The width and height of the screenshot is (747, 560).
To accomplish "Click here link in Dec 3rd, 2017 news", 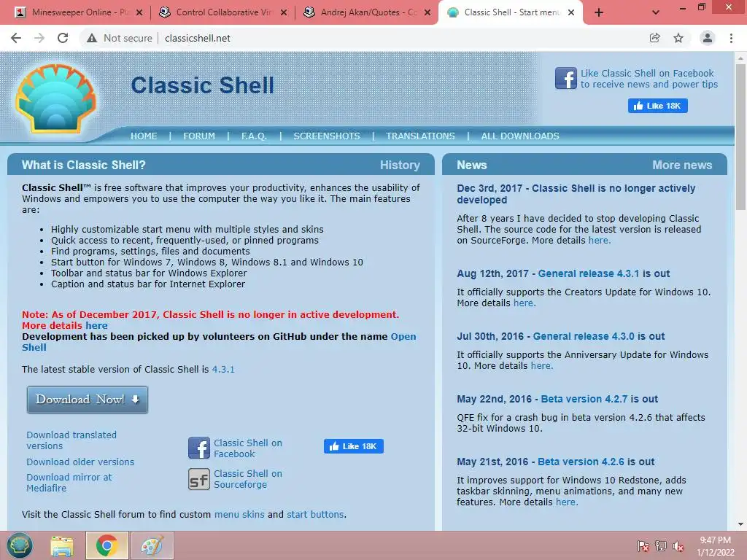I will 598,241.
